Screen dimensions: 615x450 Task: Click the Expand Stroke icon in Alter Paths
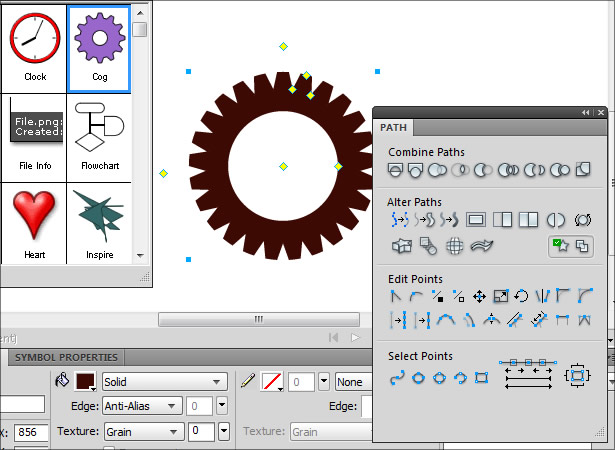point(425,220)
